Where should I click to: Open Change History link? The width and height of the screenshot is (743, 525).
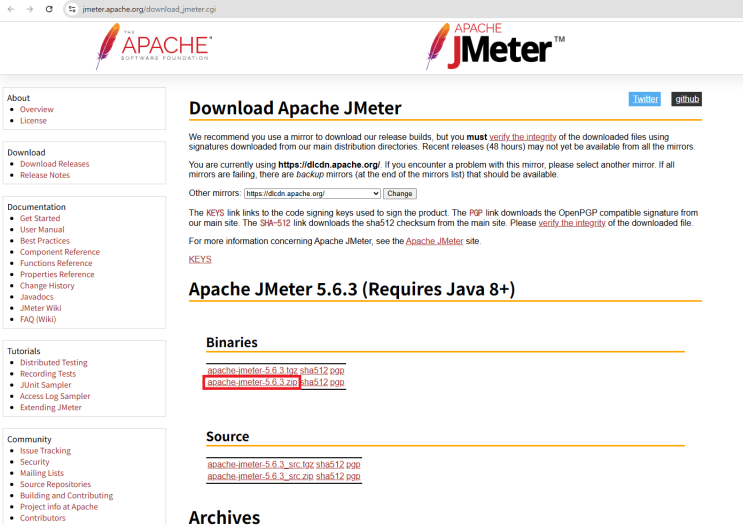pyautogui.click(x=47, y=286)
